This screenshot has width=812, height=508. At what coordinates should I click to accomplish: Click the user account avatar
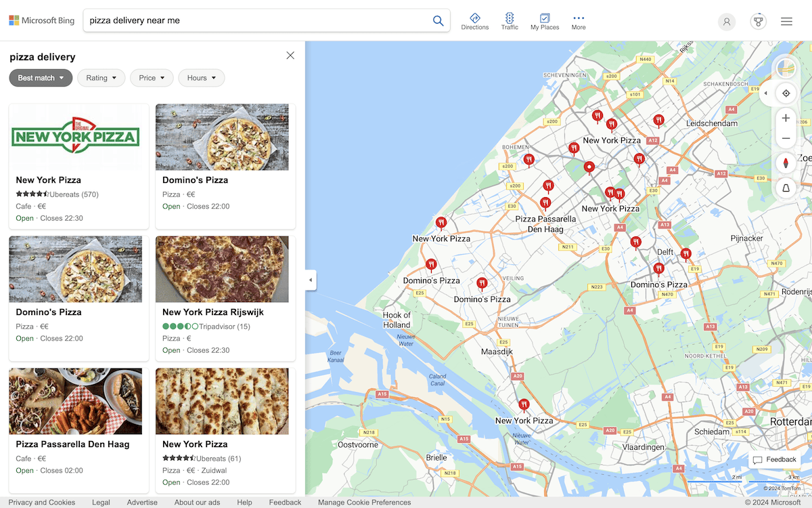click(727, 22)
